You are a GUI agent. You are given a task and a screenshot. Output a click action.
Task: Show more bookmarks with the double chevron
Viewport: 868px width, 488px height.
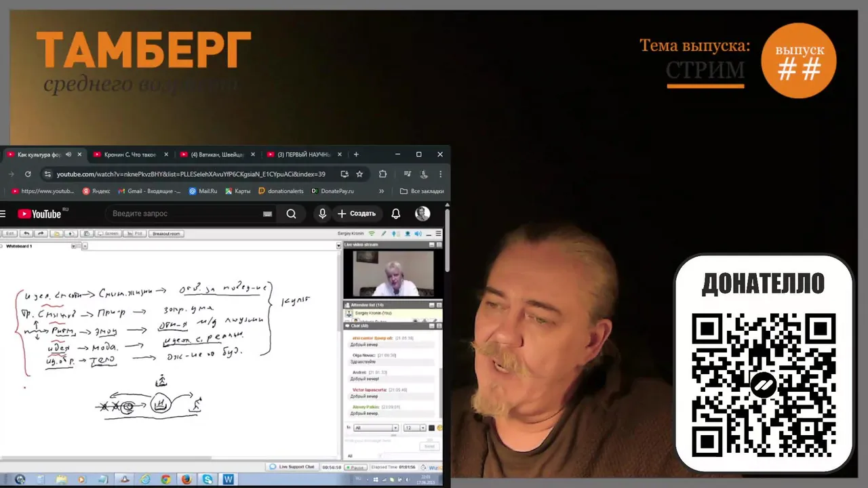pyautogui.click(x=381, y=191)
